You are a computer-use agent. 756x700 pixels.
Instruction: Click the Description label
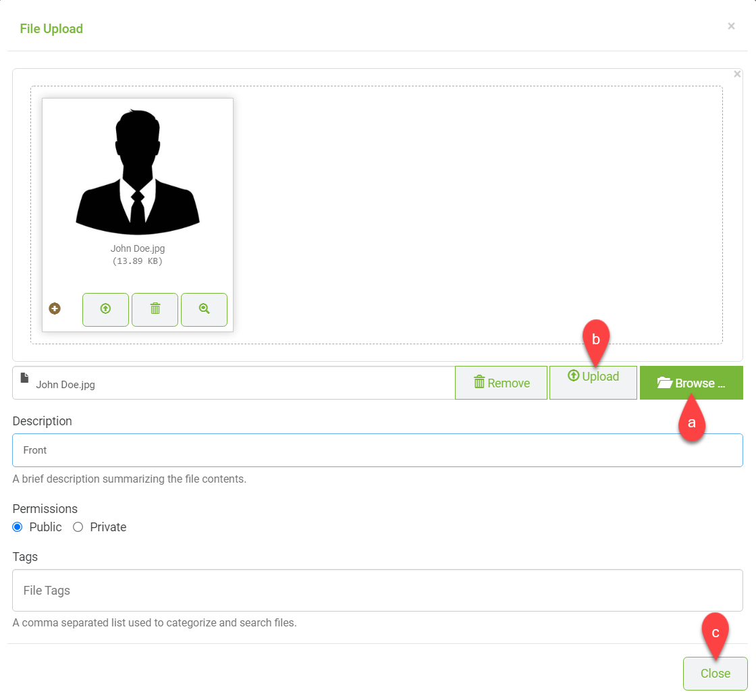click(x=42, y=421)
